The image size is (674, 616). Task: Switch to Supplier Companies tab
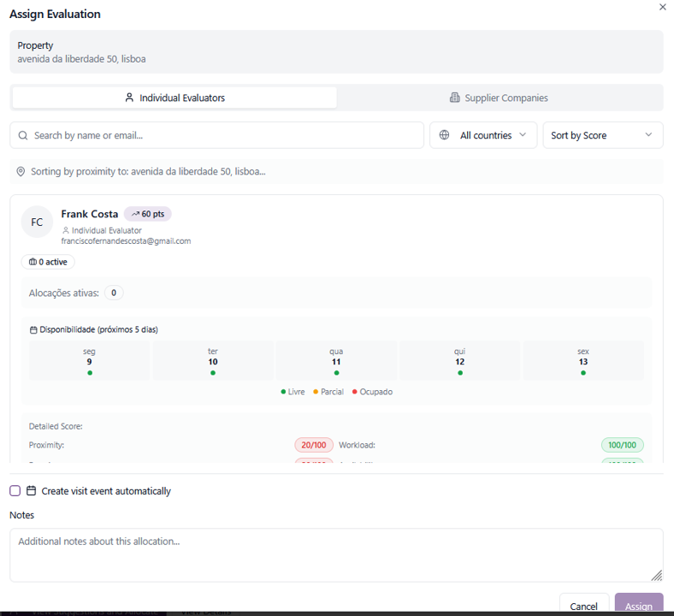point(499,98)
